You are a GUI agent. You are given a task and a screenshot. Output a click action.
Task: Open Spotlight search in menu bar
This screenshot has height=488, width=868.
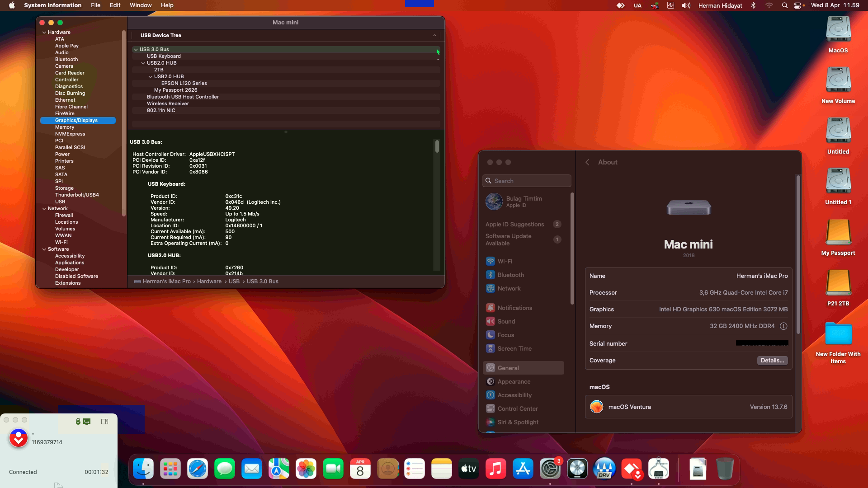(785, 5)
